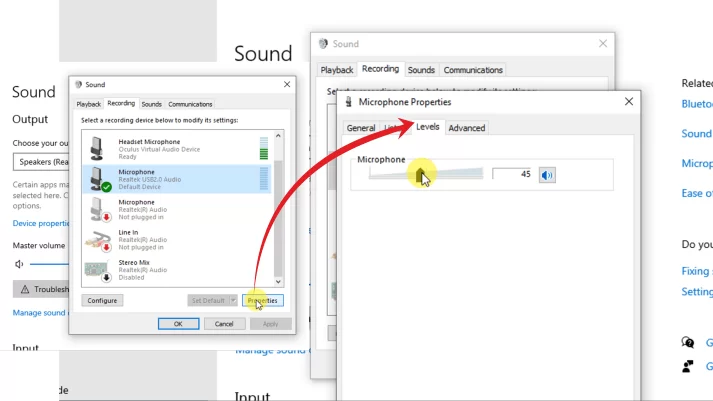
Task: Select the unplugged Realtek(R) Audio Microphone icon
Action: point(99,209)
